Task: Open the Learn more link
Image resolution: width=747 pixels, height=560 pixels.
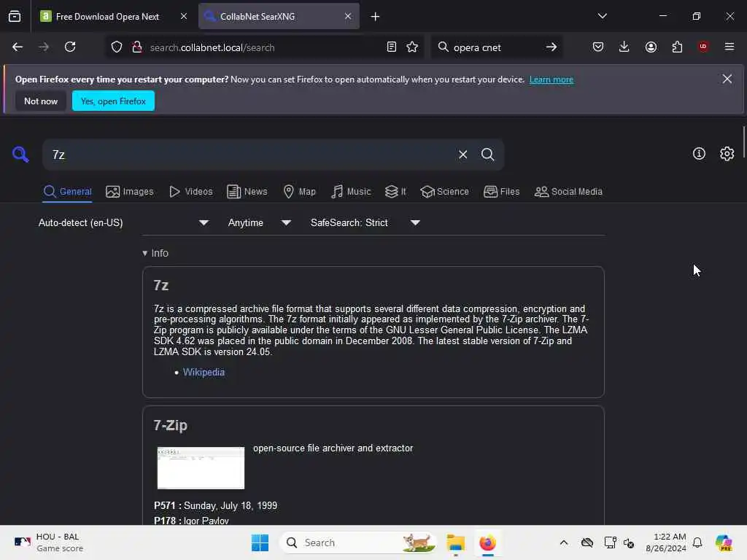Action: pos(551,79)
